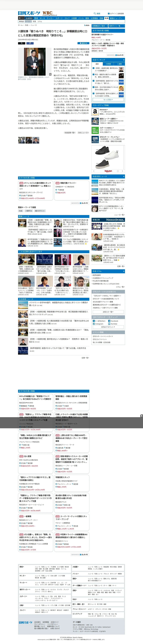Go to the next Rakuten ad slide
The height and width of the screenshot is (644, 143).
click(x=123, y=171)
